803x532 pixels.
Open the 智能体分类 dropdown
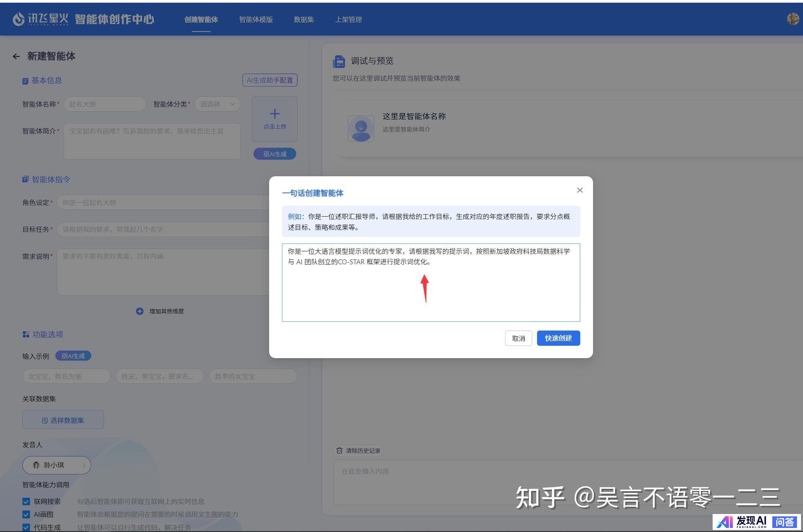click(x=217, y=104)
